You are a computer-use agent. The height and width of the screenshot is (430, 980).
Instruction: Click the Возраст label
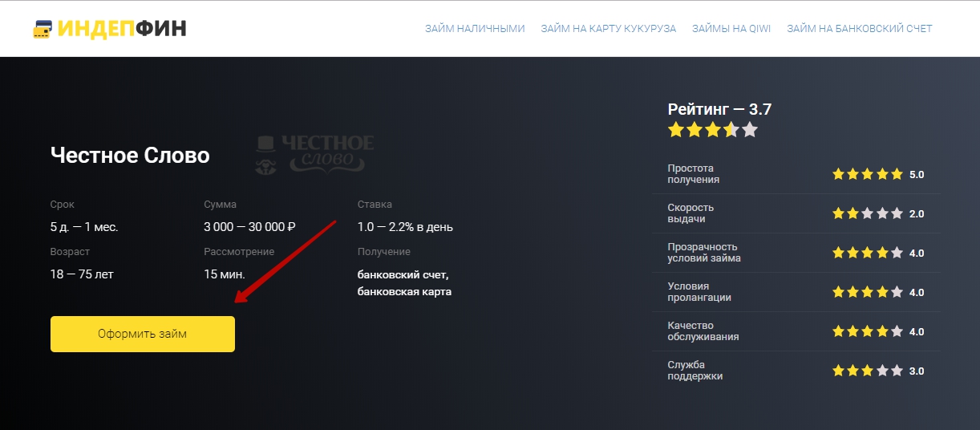pyautogui.click(x=69, y=252)
